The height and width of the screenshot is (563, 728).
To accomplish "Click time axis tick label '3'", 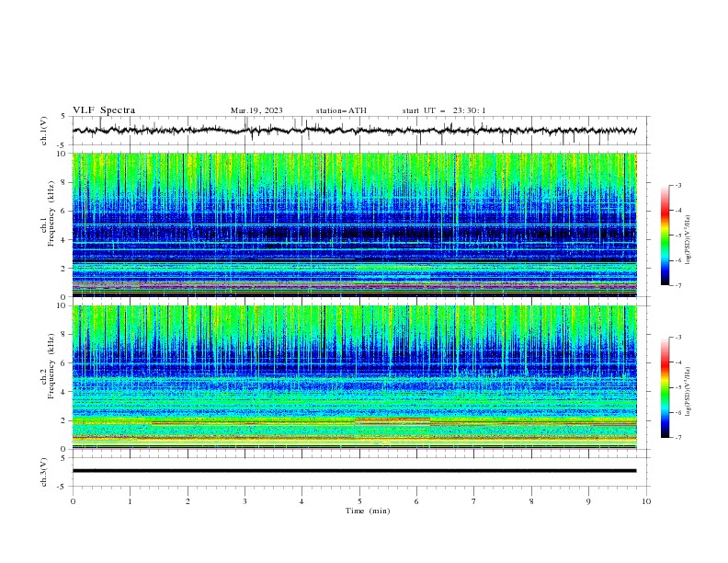I will (x=245, y=501).
